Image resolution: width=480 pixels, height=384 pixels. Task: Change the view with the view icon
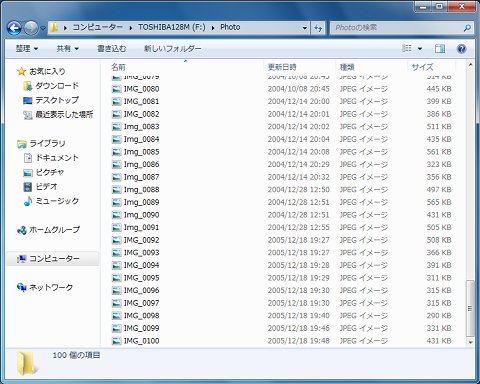pyautogui.click(x=407, y=48)
